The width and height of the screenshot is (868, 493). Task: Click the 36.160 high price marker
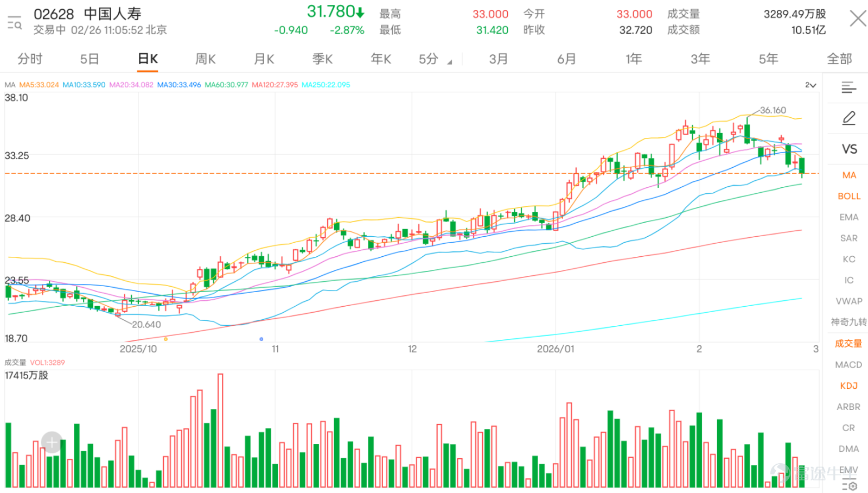[x=773, y=110]
